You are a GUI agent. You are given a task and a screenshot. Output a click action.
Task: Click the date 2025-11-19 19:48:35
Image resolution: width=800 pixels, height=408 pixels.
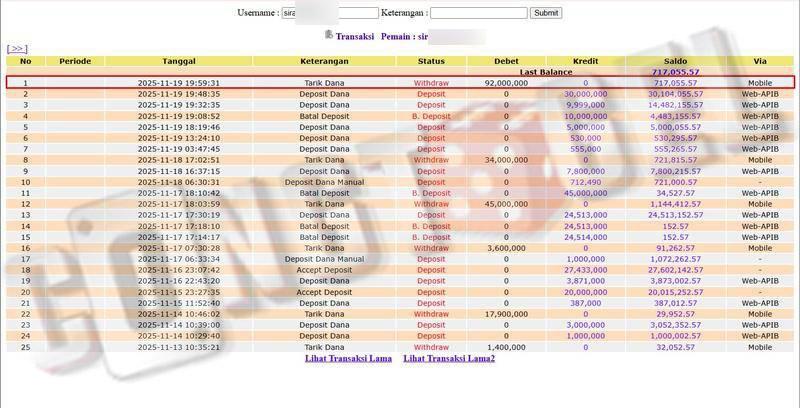point(178,93)
